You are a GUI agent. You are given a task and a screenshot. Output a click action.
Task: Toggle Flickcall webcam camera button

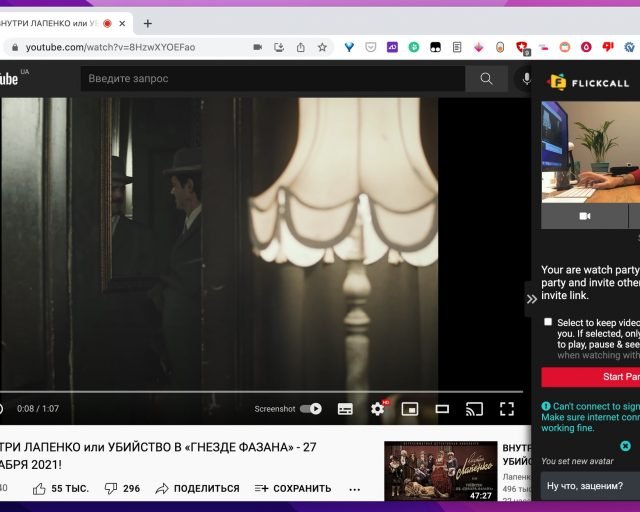(x=584, y=216)
